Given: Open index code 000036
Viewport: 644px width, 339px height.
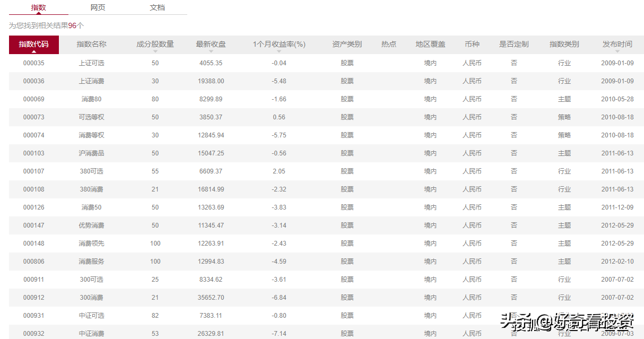Looking at the screenshot, I should [33, 81].
